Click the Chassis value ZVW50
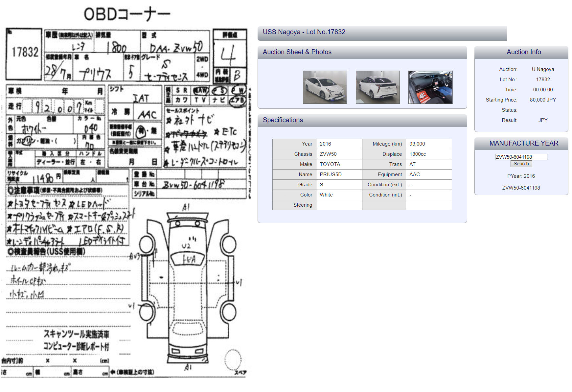 point(328,154)
